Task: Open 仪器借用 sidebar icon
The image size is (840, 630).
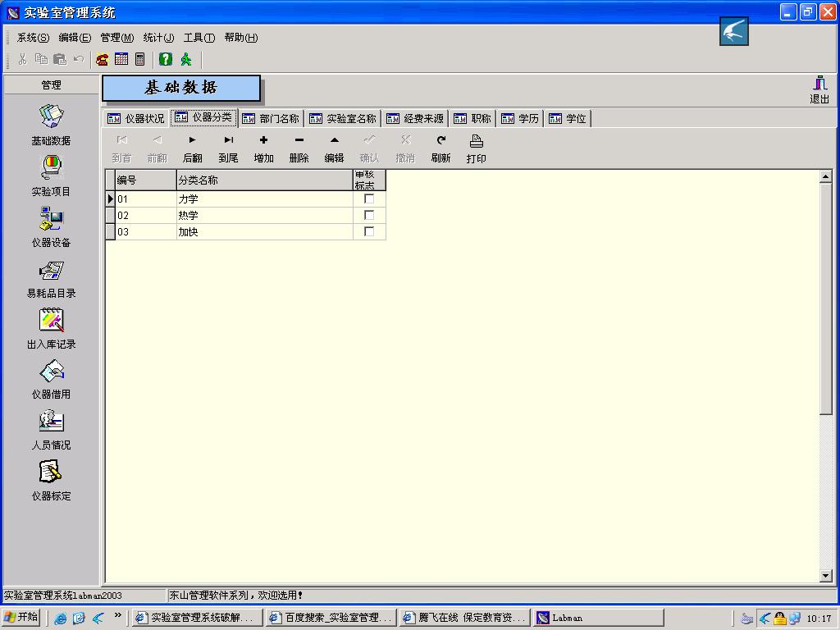Action: coord(51,372)
